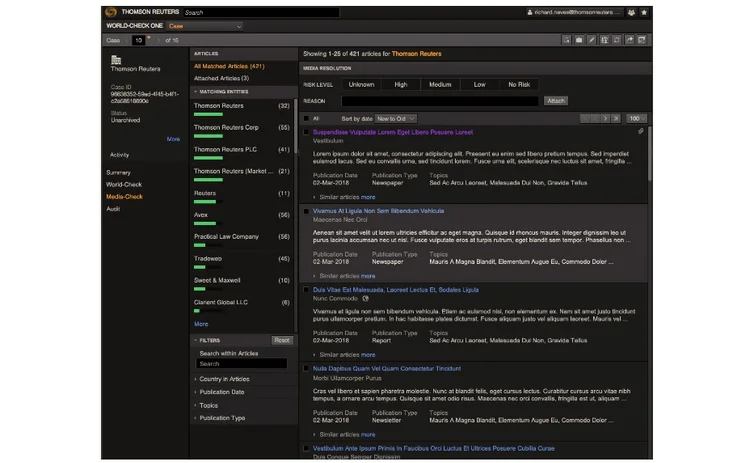Select Attached Articles (3)
The height and width of the screenshot is (463, 750).
coord(221,78)
